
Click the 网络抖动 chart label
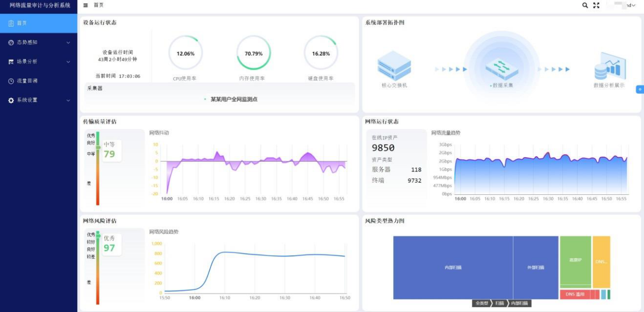[x=159, y=133]
